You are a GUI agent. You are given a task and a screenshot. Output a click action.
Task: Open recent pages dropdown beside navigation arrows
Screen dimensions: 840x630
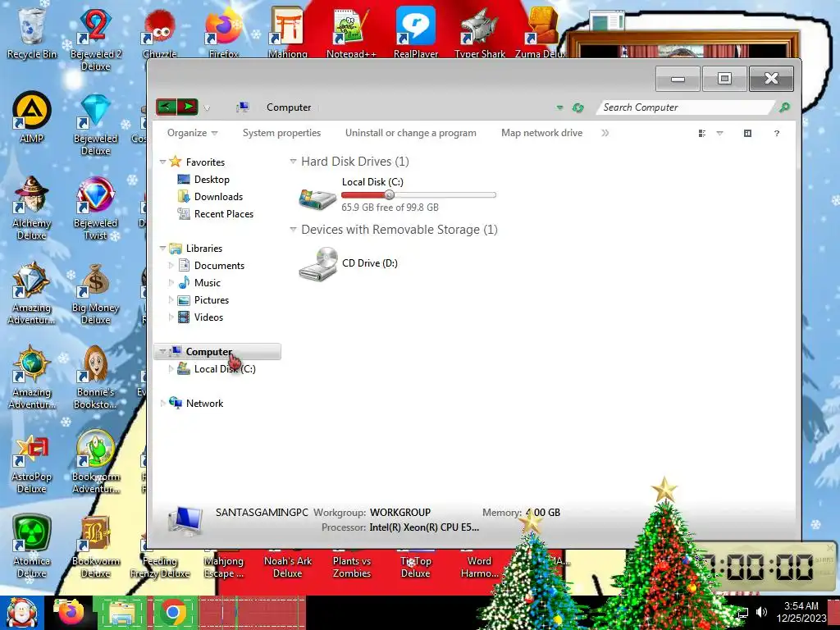(x=207, y=107)
